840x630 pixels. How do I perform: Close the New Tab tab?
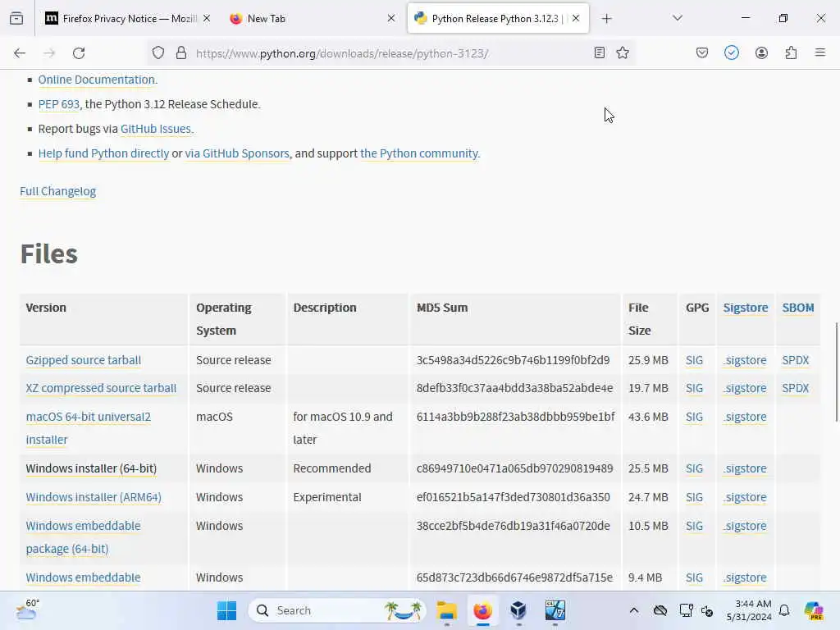click(391, 18)
